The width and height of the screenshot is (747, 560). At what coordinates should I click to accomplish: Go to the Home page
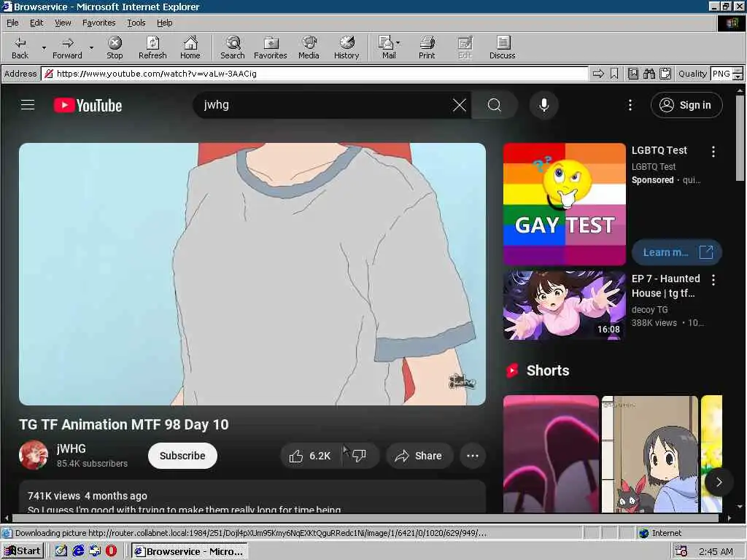pos(190,47)
